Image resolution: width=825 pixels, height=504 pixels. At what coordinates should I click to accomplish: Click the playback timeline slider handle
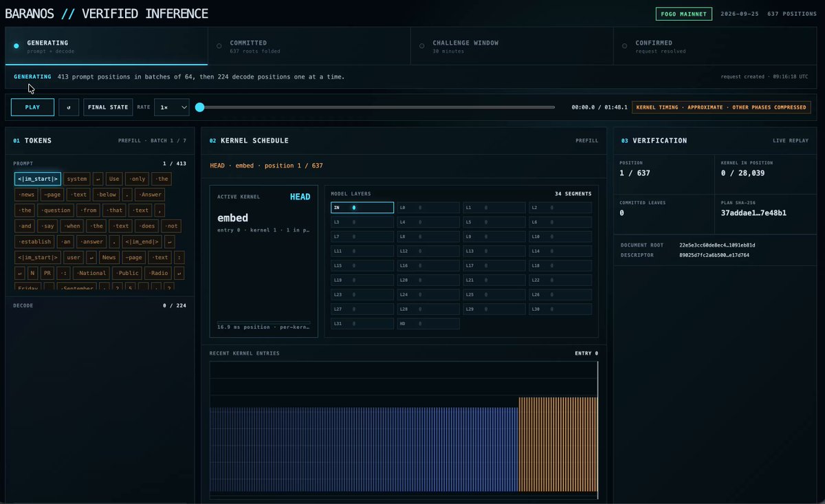coord(199,107)
